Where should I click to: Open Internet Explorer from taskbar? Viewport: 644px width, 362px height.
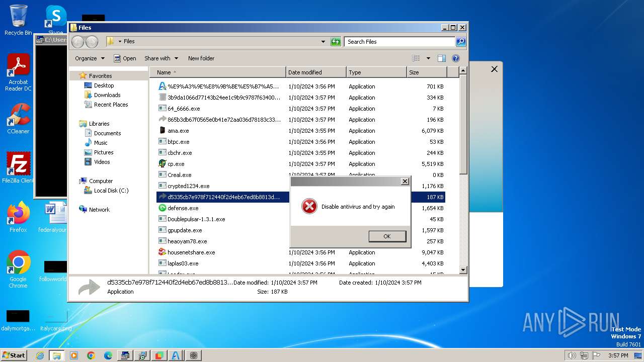pyautogui.click(x=40, y=355)
